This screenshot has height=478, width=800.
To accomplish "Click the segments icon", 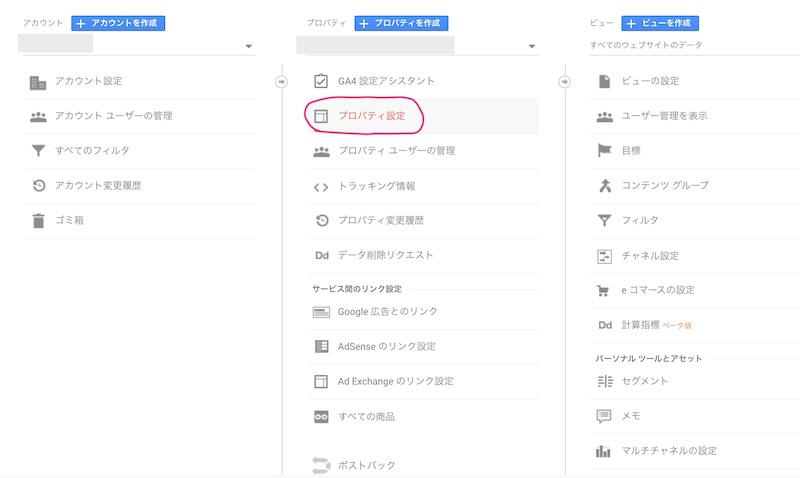I will pos(605,382).
